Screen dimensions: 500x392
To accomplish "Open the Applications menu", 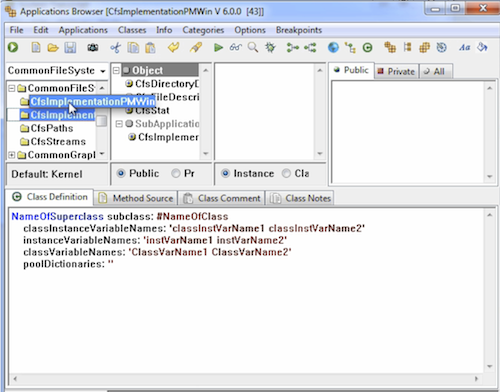I will [x=83, y=30].
